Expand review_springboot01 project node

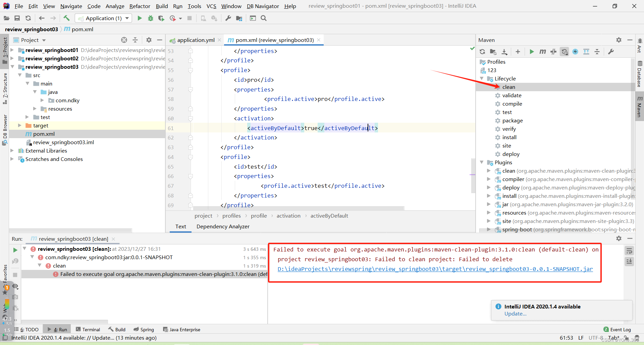(x=12, y=50)
